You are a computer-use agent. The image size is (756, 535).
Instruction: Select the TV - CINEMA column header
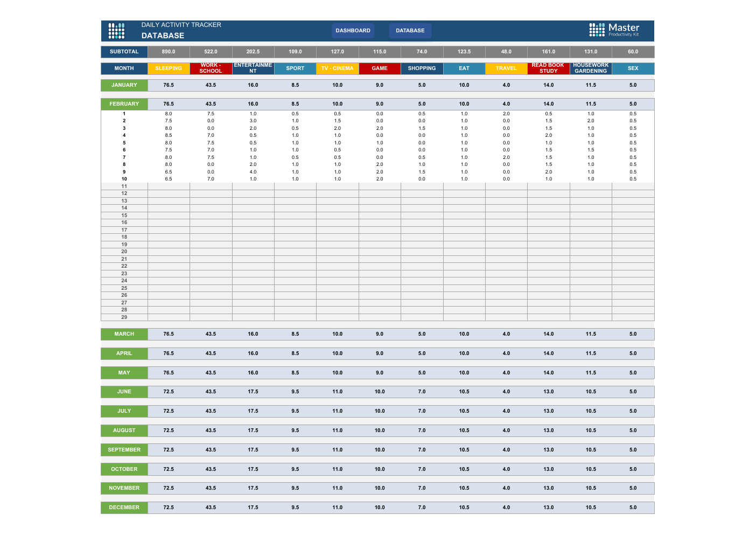(x=338, y=68)
